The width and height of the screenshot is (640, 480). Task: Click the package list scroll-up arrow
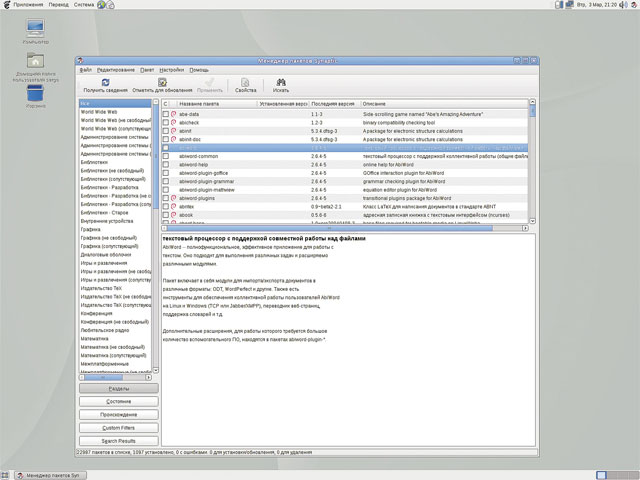click(x=532, y=102)
